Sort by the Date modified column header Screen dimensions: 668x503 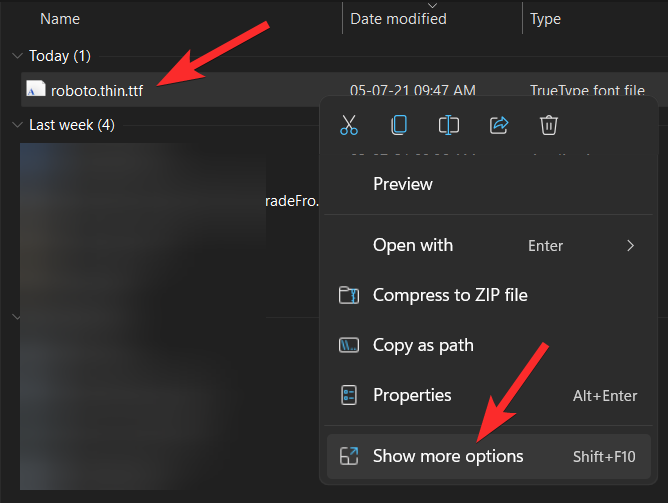click(398, 19)
